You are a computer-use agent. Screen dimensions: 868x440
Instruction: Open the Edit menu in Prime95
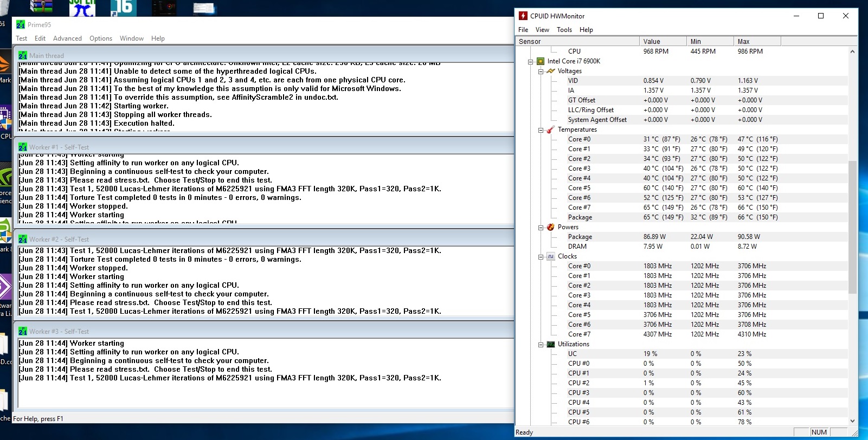40,38
